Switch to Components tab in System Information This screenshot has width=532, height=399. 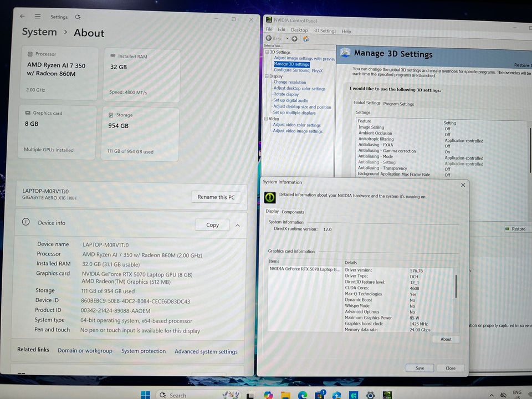pyautogui.click(x=293, y=212)
